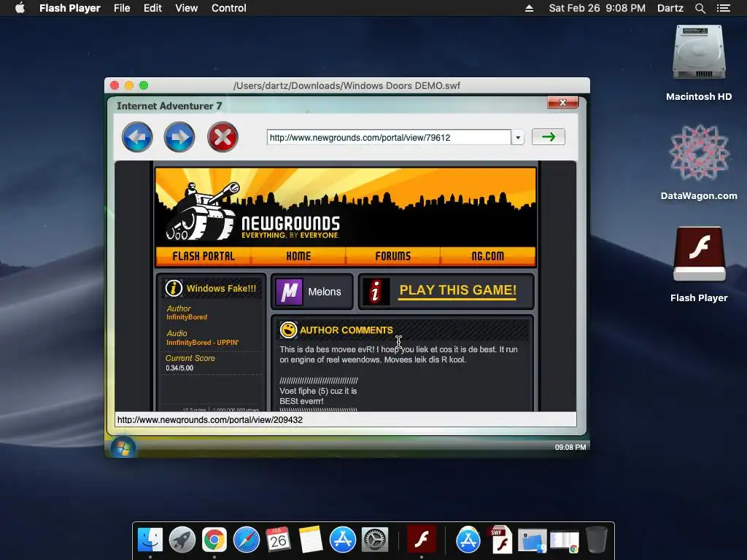Open the InfinityBored author link

[187, 317]
